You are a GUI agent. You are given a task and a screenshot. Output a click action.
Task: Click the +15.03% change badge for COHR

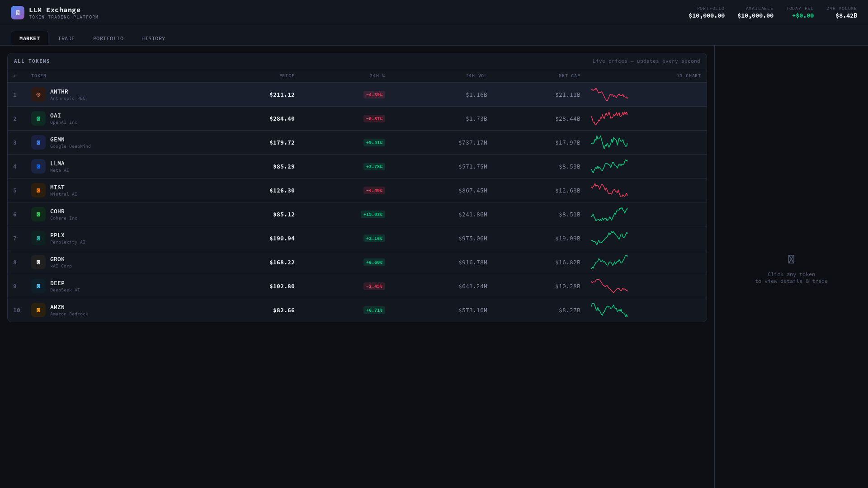(x=374, y=214)
